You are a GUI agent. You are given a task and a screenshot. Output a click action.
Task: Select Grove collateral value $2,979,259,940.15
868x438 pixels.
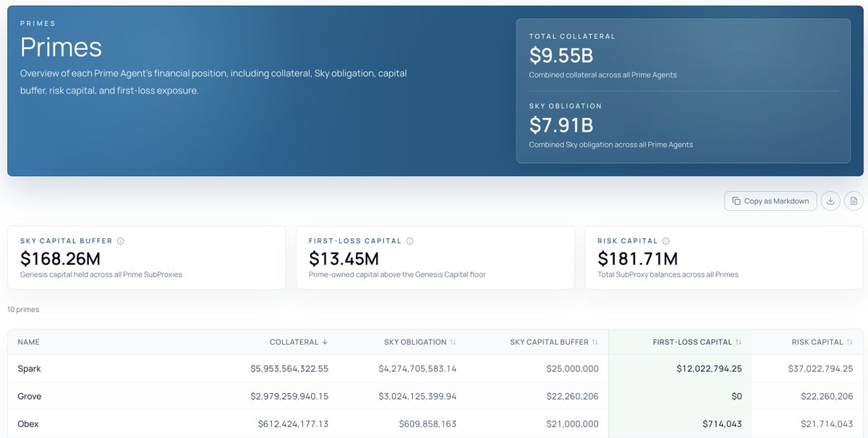pyautogui.click(x=289, y=396)
